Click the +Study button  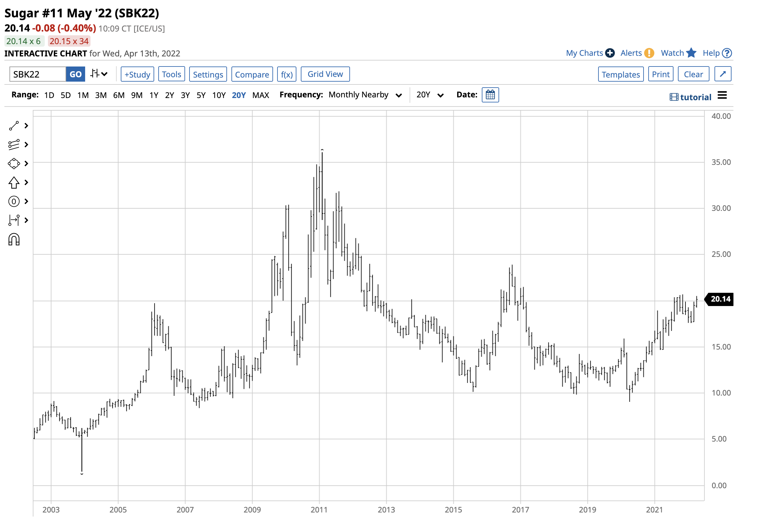137,74
